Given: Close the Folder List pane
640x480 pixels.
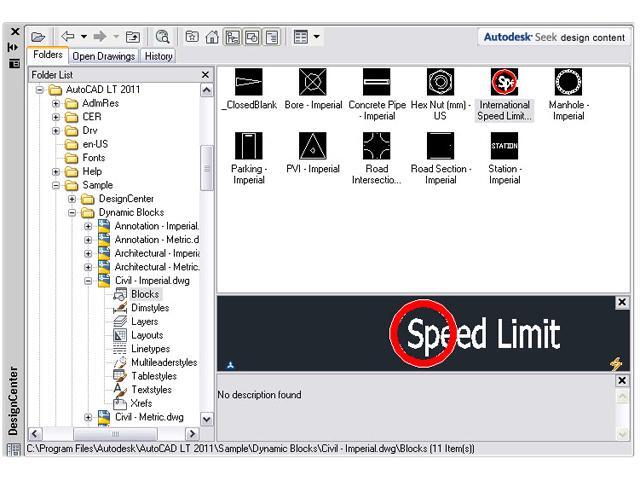Looking at the screenshot, I should [x=205, y=75].
